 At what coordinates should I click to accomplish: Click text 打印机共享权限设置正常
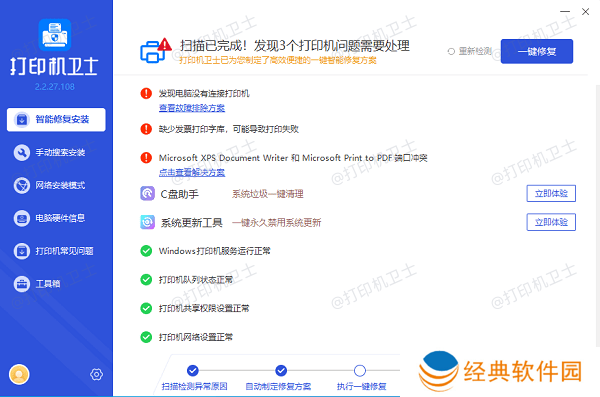(204, 308)
